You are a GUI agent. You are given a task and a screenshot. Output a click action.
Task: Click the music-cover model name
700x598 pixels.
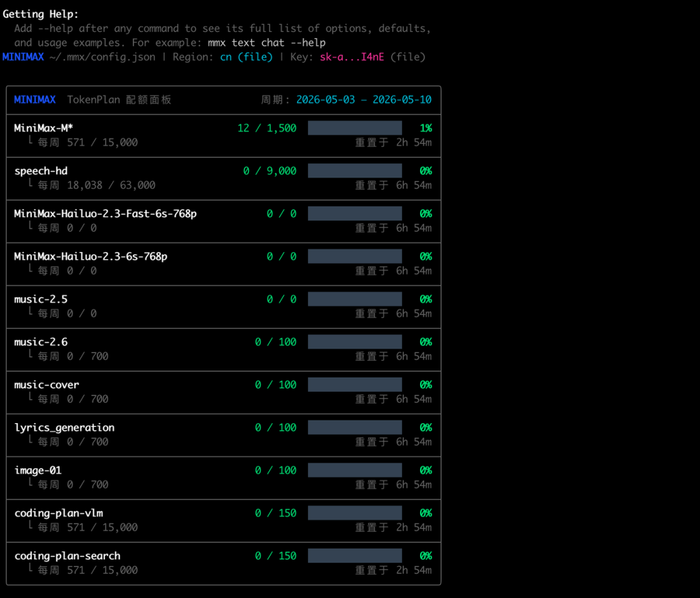point(47,385)
